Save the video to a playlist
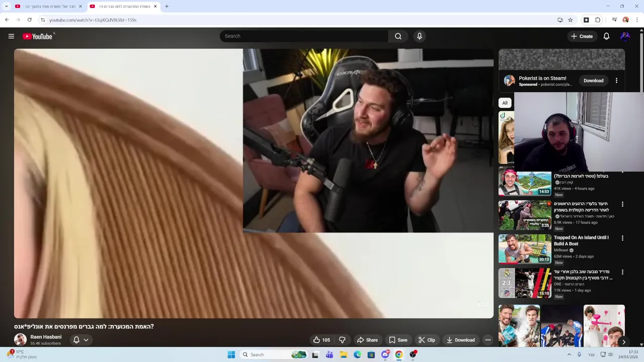 click(398, 340)
